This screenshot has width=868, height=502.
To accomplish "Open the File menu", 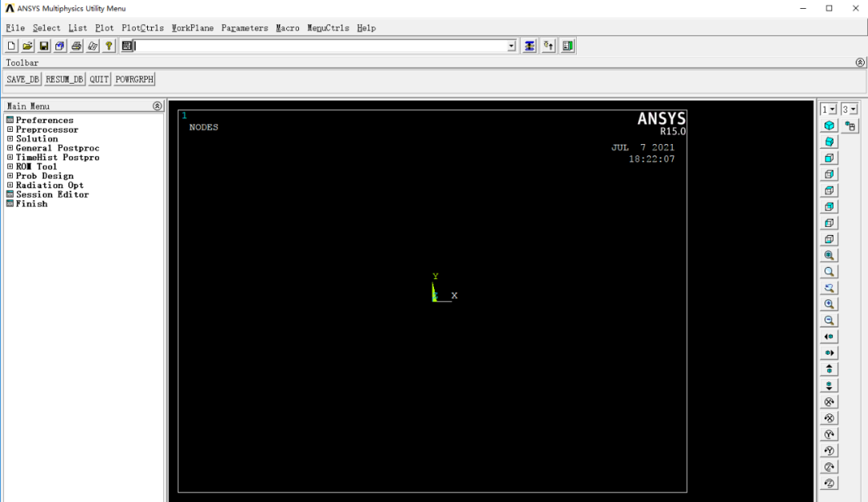I will coord(15,27).
